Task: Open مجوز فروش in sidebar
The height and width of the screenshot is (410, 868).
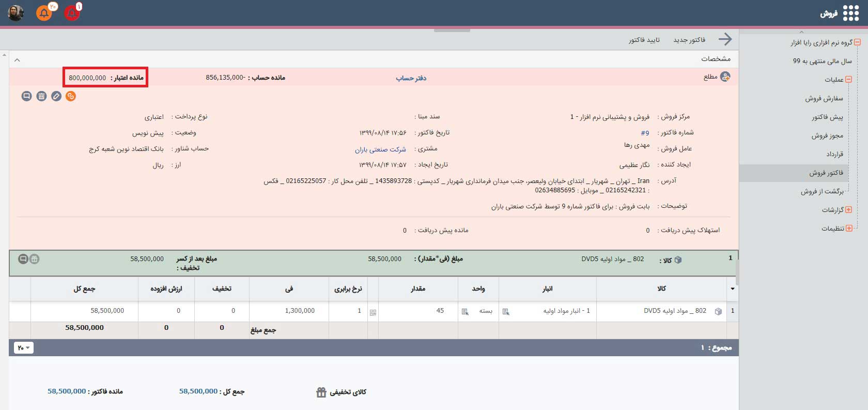Action: pos(827,135)
